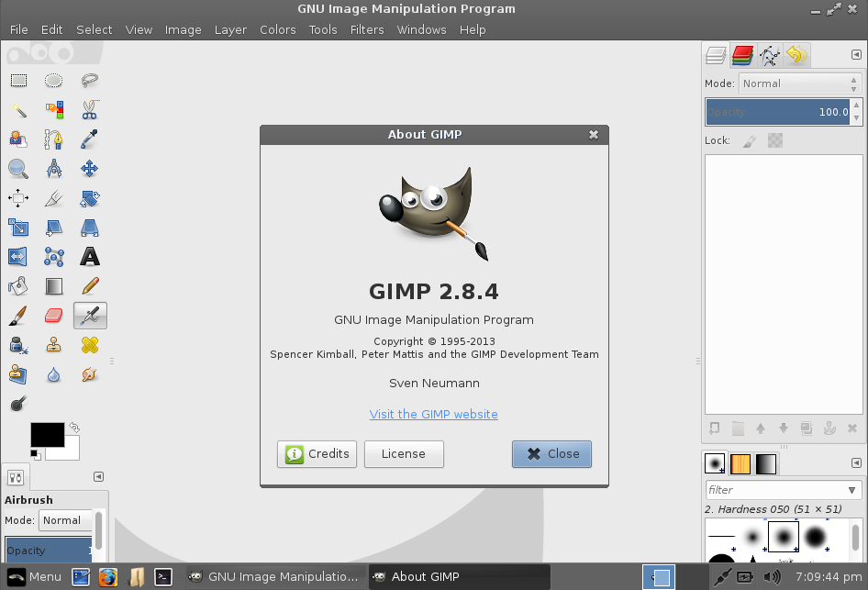Select the Heal tool
Image resolution: width=868 pixels, height=590 pixels.
pyautogui.click(x=90, y=345)
